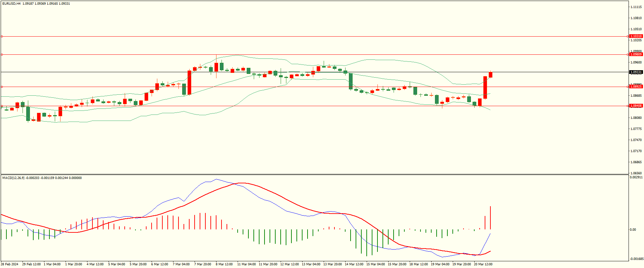Click the 20 Mar 12:00 time label

pos(483,264)
